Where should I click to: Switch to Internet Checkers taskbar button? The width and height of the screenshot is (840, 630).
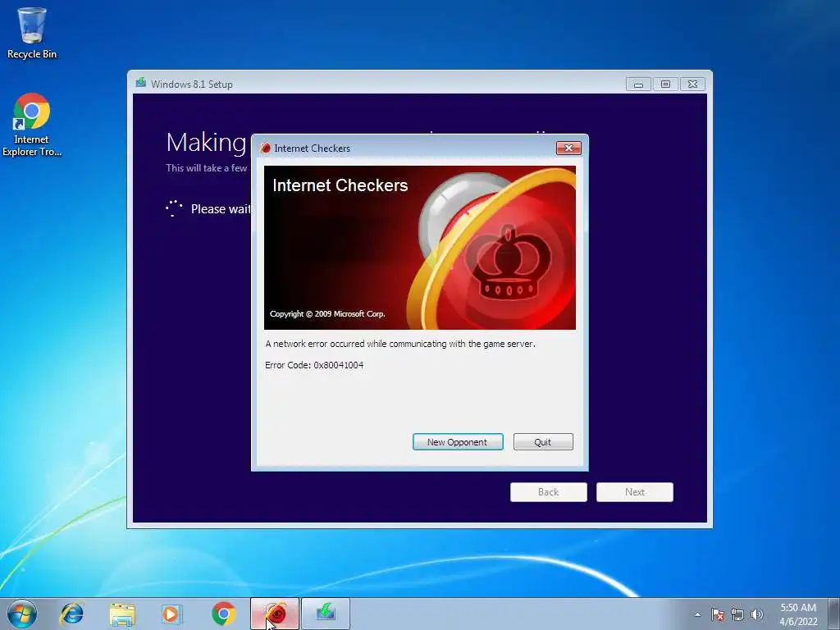pos(275,614)
